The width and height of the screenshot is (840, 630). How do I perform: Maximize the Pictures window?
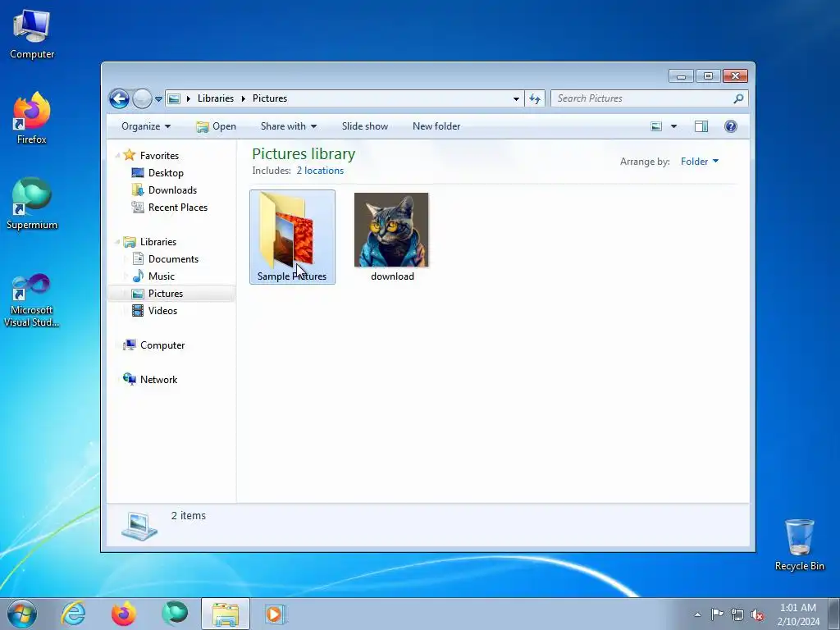708,76
